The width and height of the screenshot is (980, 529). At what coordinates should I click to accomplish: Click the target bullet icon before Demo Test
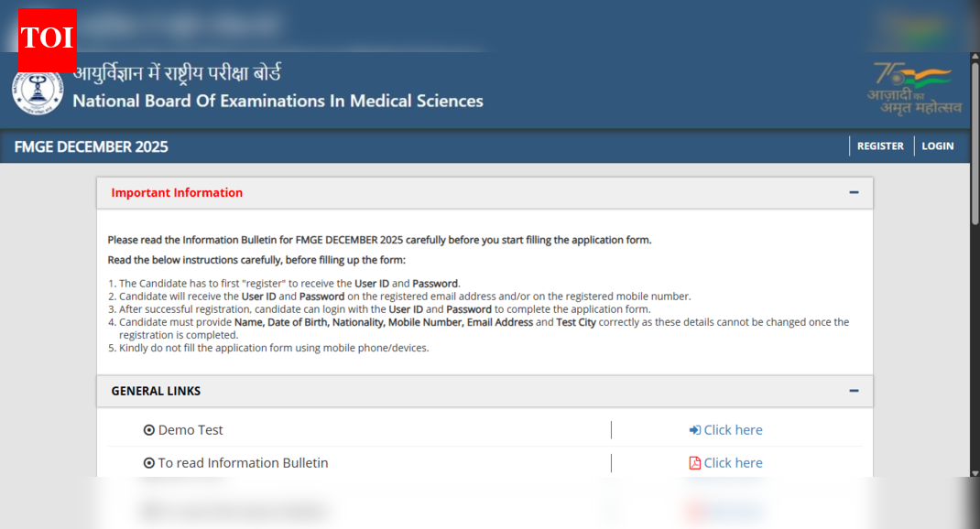(149, 429)
